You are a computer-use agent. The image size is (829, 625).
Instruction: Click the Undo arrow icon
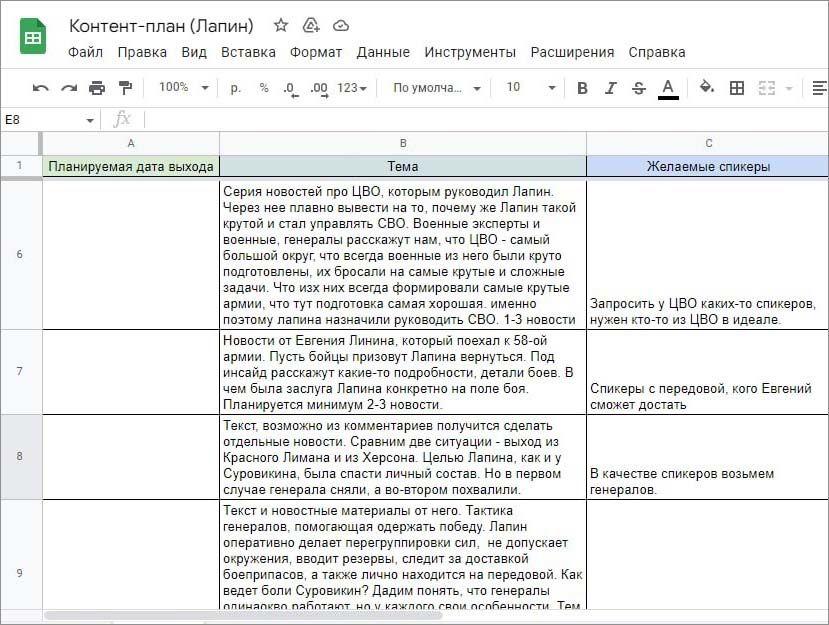41,88
